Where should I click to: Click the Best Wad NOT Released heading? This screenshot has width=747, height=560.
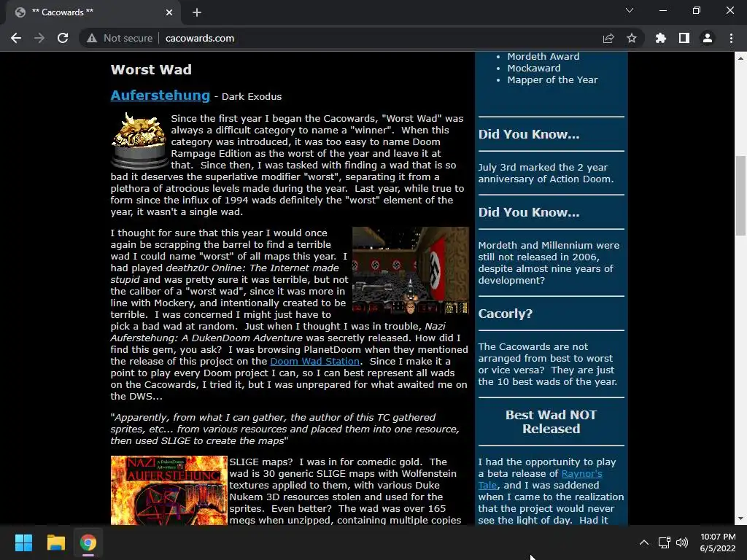[551, 422]
